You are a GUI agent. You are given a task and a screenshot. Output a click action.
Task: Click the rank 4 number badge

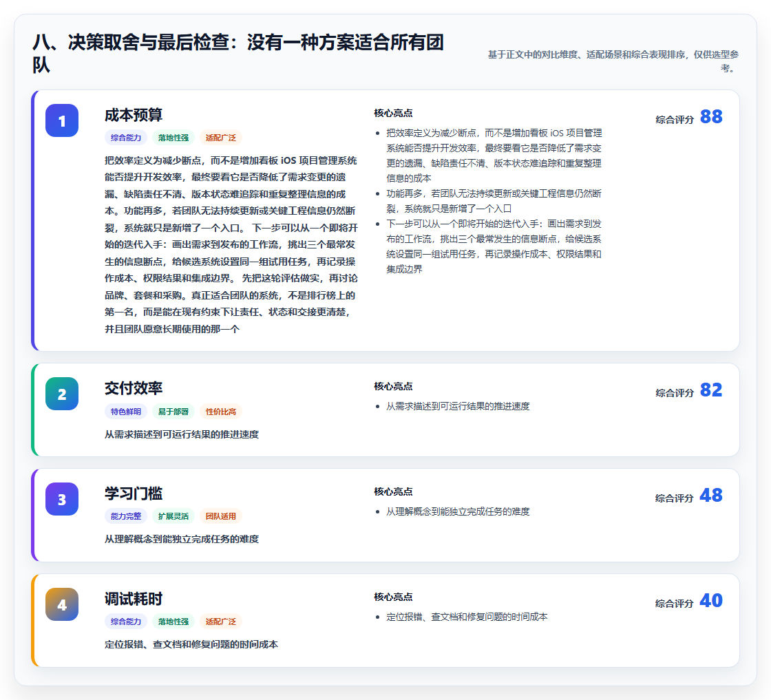62,604
